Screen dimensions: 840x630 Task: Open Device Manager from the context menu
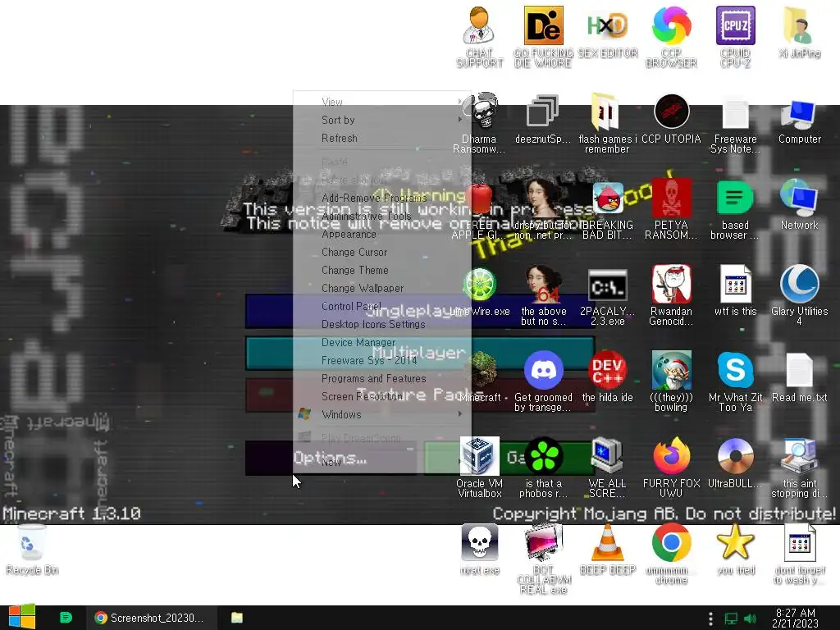coord(382,342)
